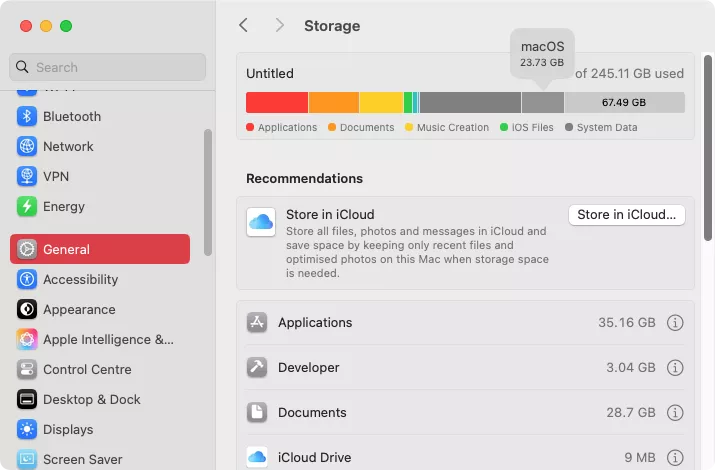Click the yellow Music Creation bar segment
This screenshot has height=470, width=715.
[x=380, y=102]
